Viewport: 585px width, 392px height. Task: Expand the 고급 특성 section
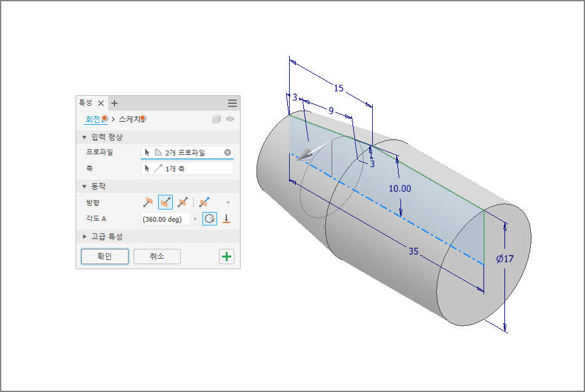(85, 237)
